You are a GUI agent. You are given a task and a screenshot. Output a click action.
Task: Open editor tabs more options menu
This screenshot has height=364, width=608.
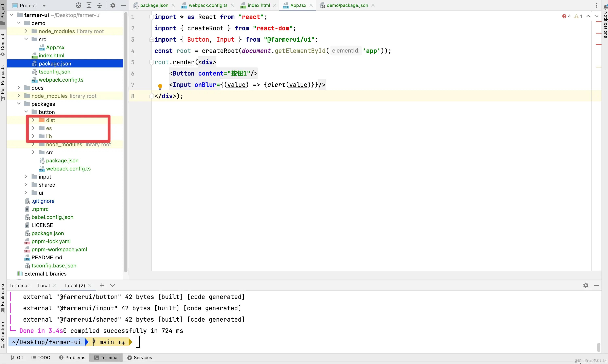click(596, 5)
